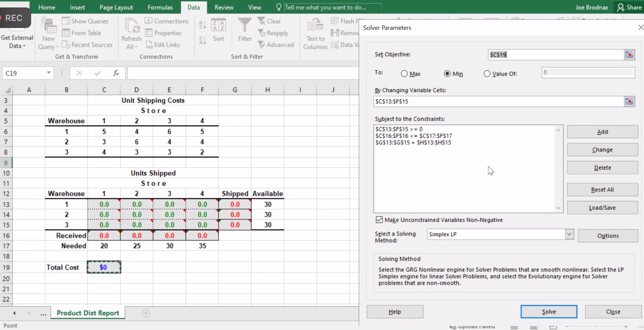
Task: Click the Insert Function fx icon
Action: point(116,73)
